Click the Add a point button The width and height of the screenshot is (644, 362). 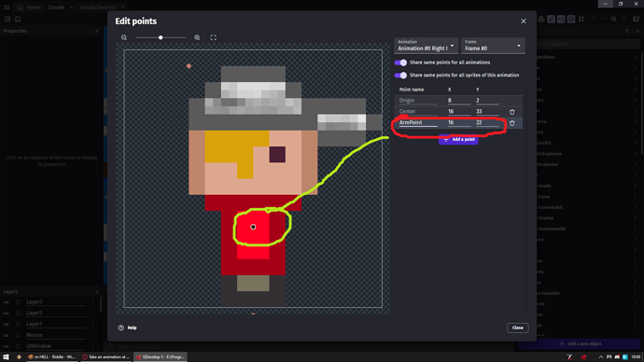pos(458,140)
